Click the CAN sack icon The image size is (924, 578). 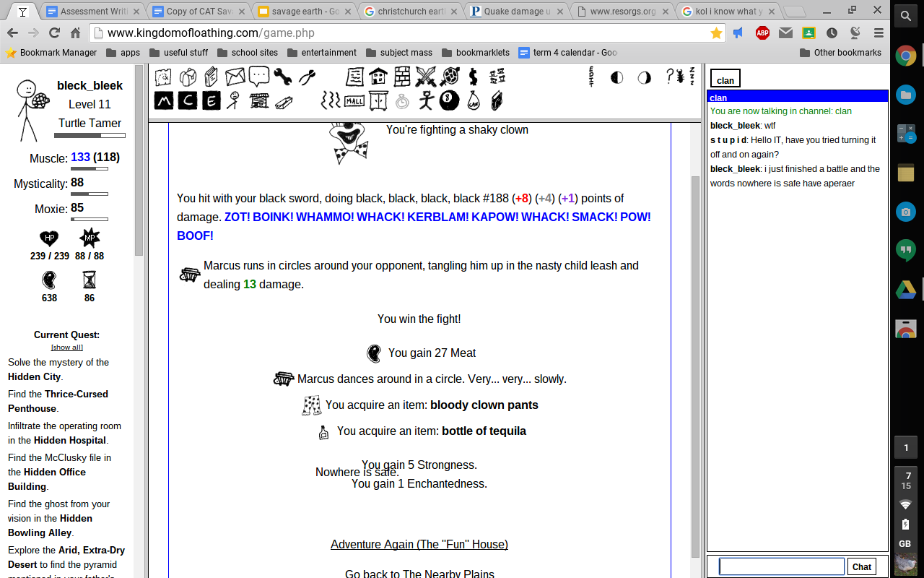(x=473, y=100)
